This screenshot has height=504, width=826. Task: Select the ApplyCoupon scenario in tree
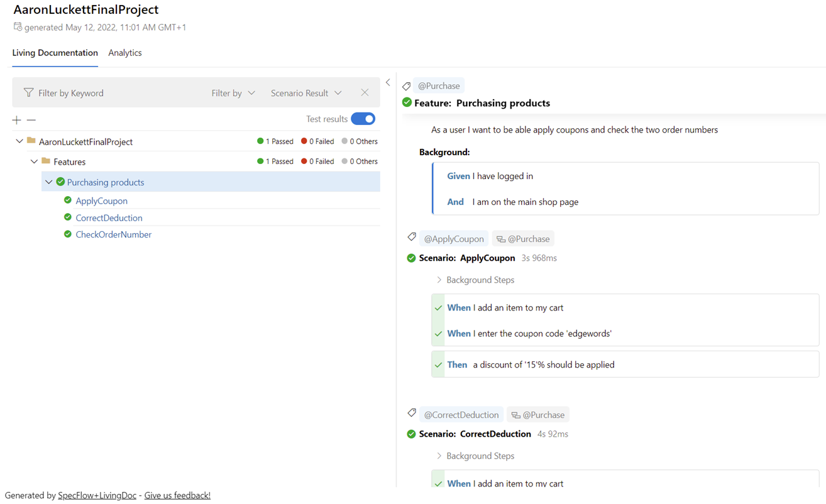102,201
